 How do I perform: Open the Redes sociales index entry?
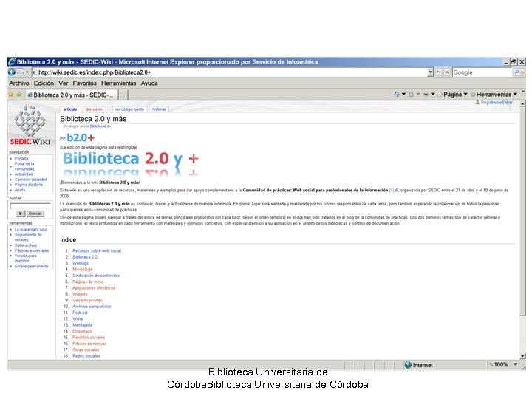[86, 356]
